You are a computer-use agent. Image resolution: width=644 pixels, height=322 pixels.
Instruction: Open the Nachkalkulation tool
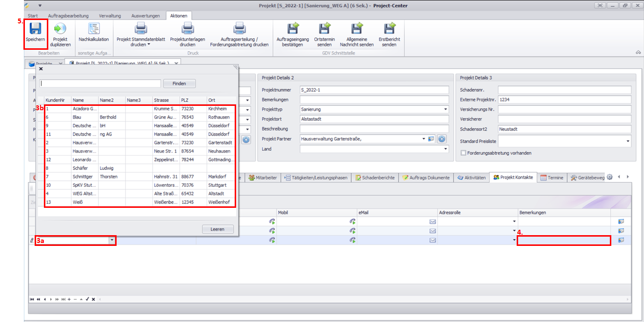pyautogui.click(x=94, y=29)
